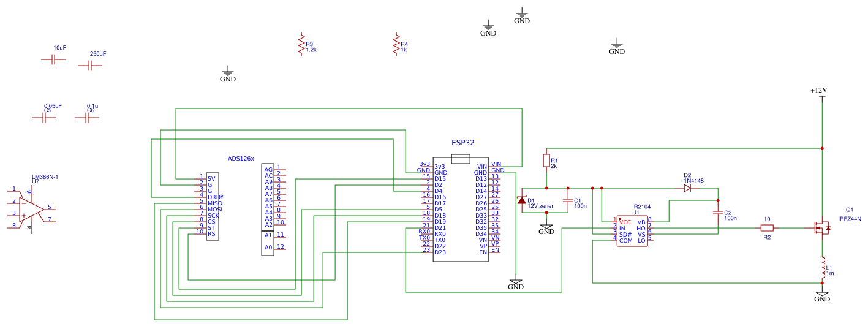Select the 250uF capacitor symbol
This screenshot has height=326, width=868.
90,66
